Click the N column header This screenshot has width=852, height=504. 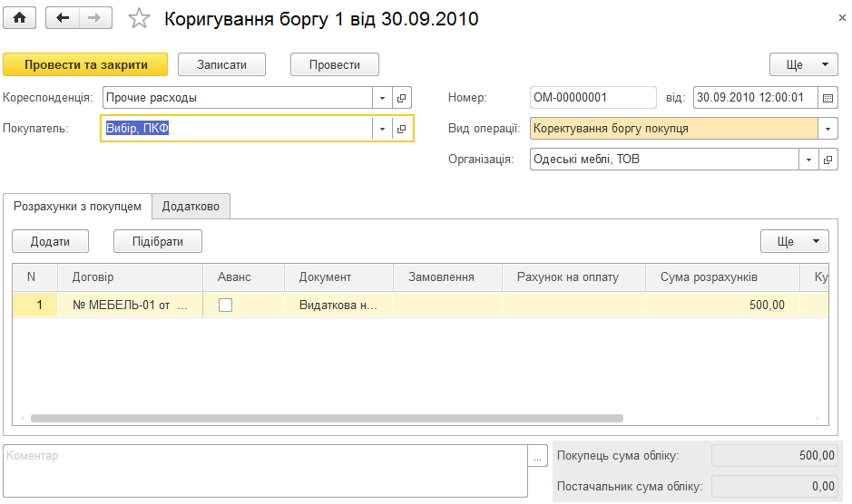pyautogui.click(x=34, y=277)
